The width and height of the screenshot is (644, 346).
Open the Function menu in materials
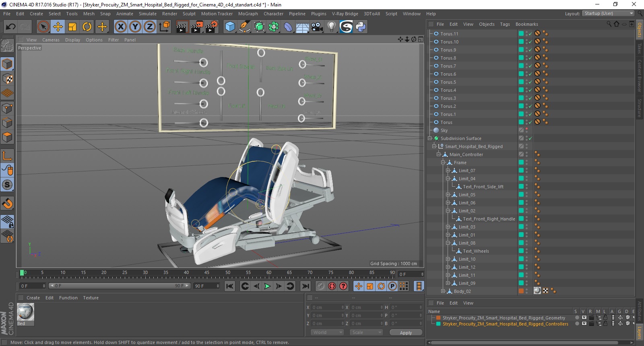68,298
